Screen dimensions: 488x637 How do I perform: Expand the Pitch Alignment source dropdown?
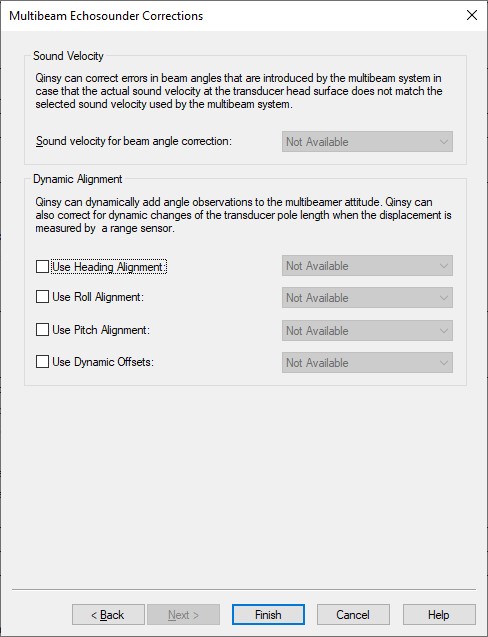tap(367, 331)
